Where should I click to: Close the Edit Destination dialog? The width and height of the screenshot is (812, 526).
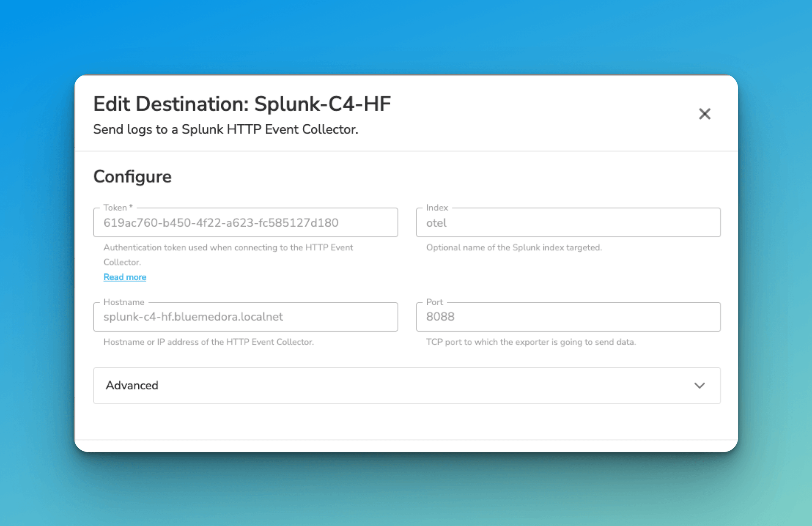point(705,114)
